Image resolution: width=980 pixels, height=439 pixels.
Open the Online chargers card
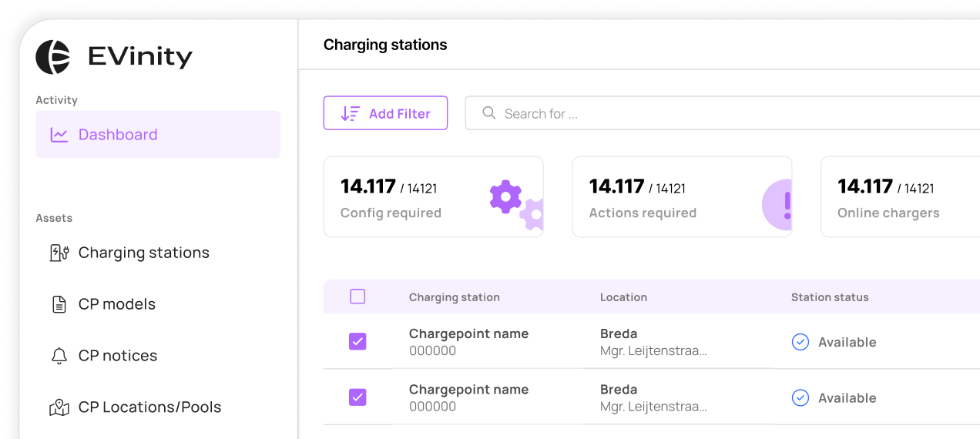(900, 196)
